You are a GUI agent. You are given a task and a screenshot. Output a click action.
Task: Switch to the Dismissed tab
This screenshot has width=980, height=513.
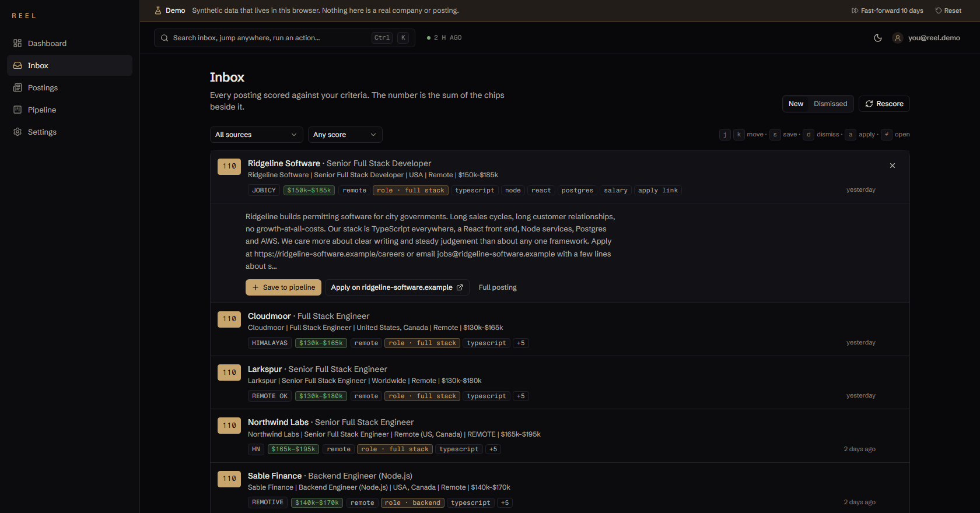coord(830,104)
